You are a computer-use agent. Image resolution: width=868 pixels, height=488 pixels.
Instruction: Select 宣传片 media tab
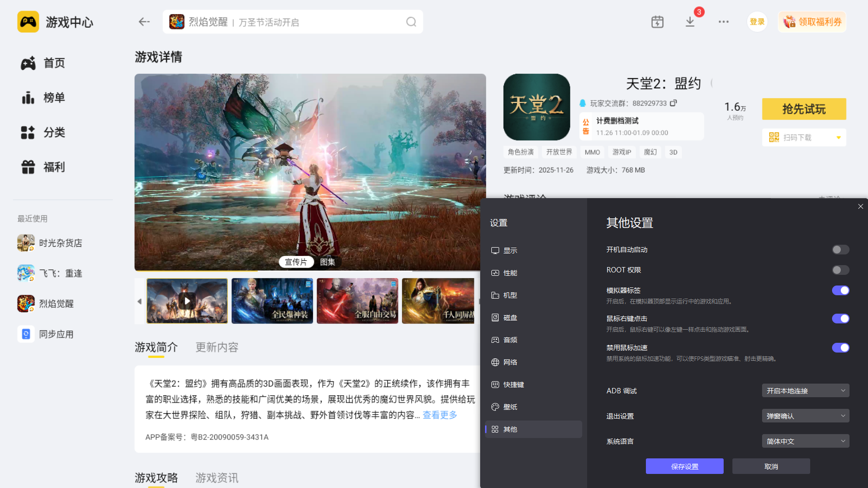296,262
